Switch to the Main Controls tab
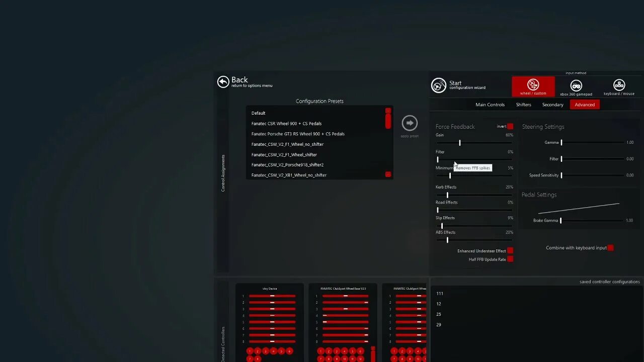644x362 pixels. point(490,104)
